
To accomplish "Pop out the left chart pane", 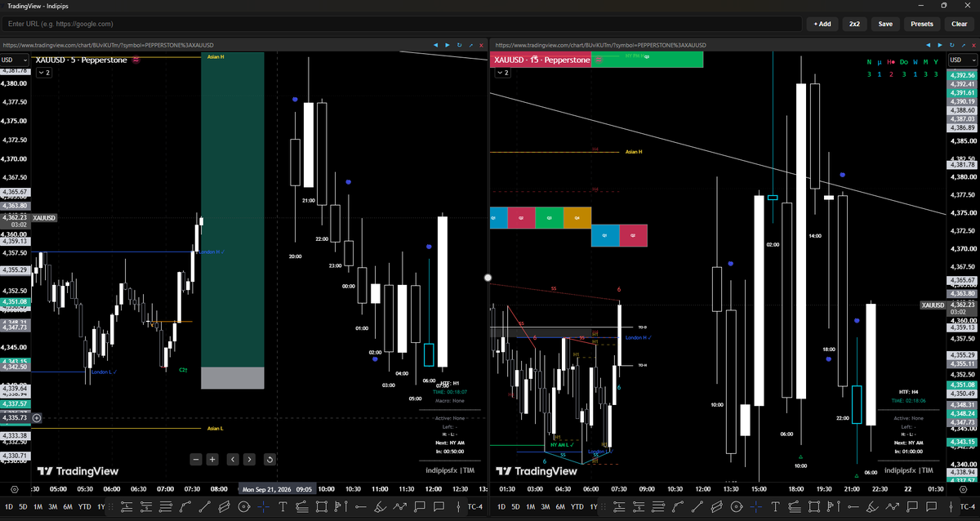I will click(x=472, y=45).
